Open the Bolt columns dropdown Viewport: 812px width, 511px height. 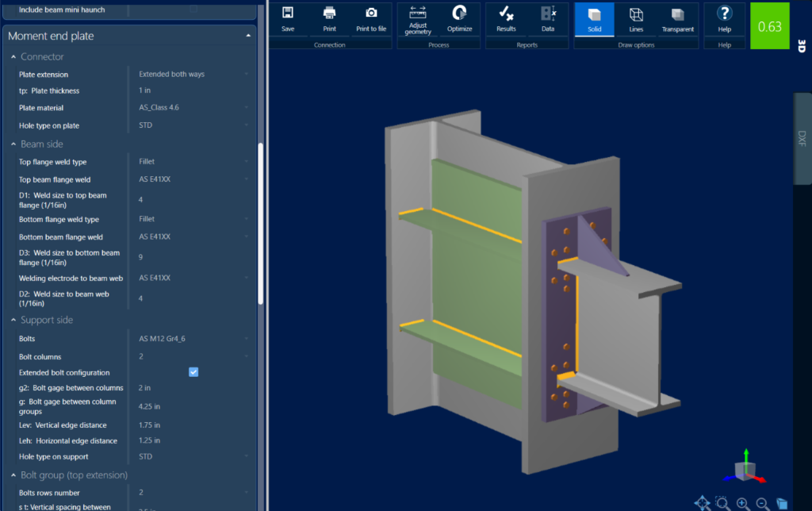[193, 356]
